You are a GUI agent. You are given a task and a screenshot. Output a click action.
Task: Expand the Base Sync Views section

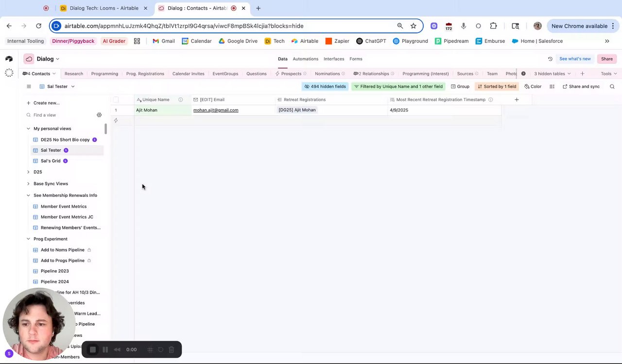pyautogui.click(x=28, y=184)
